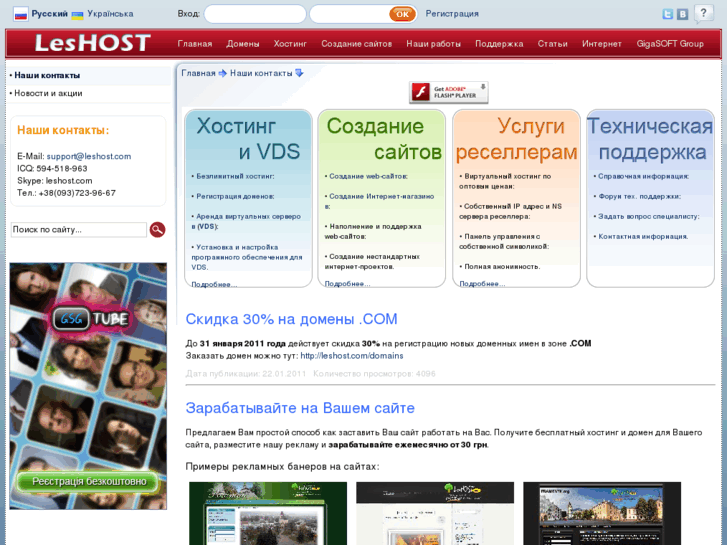Click Справочная информация link
This screenshot has height=545, width=727.
click(644, 176)
